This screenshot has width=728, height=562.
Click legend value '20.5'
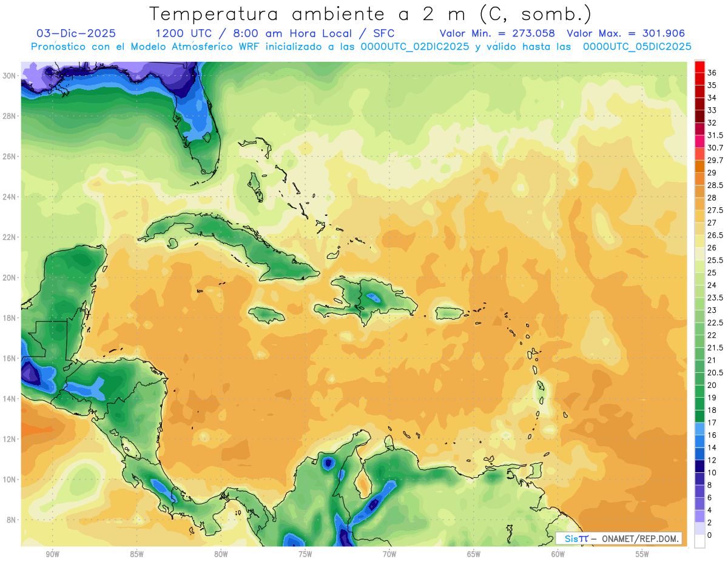[x=715, y=372]
